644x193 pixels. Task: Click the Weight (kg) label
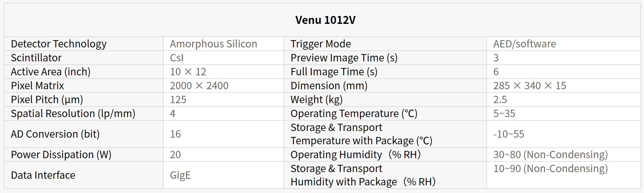pos(316,100)
